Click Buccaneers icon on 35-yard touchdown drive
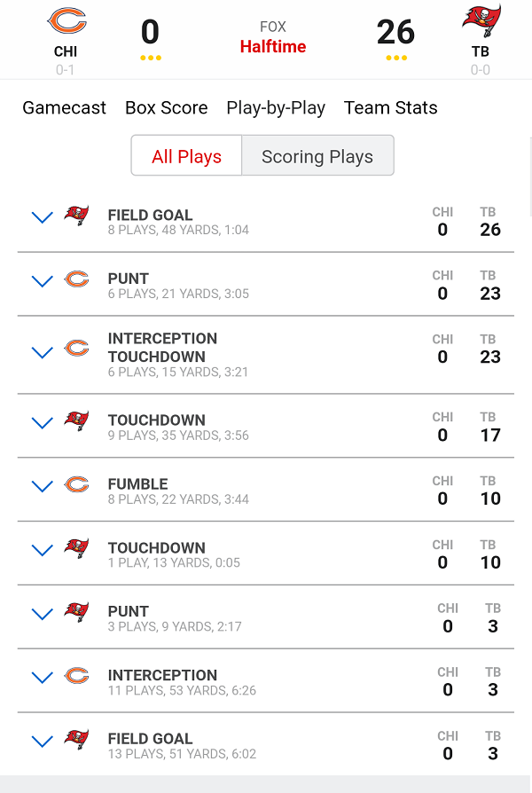The image size is (532, 793). click(x=76, y=420)
